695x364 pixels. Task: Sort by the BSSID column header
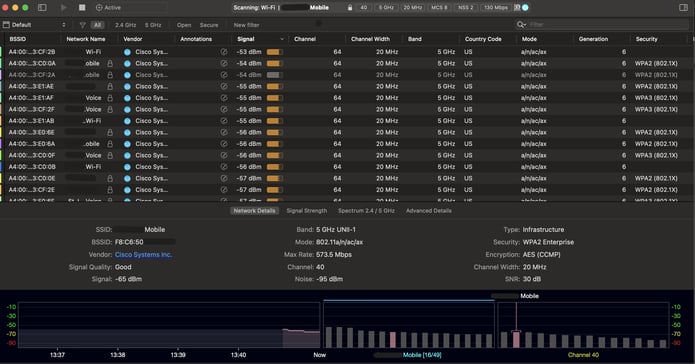18,39
